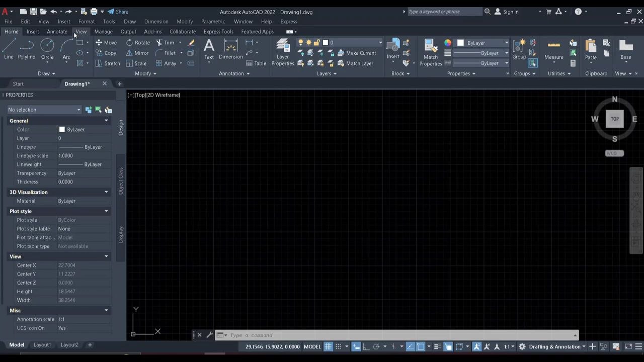644x362 pixels.
Task: Select the Line drawing tool
Action: (9, 49)
